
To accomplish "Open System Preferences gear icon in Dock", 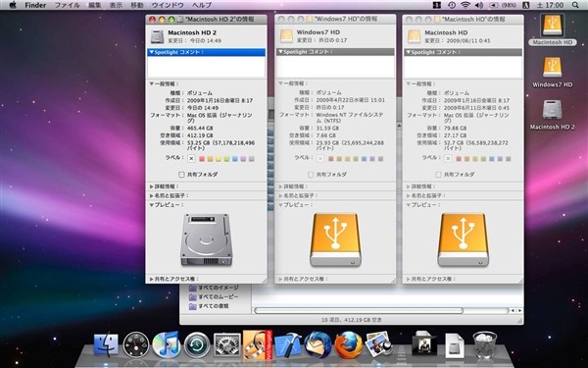I will (227, 344).
